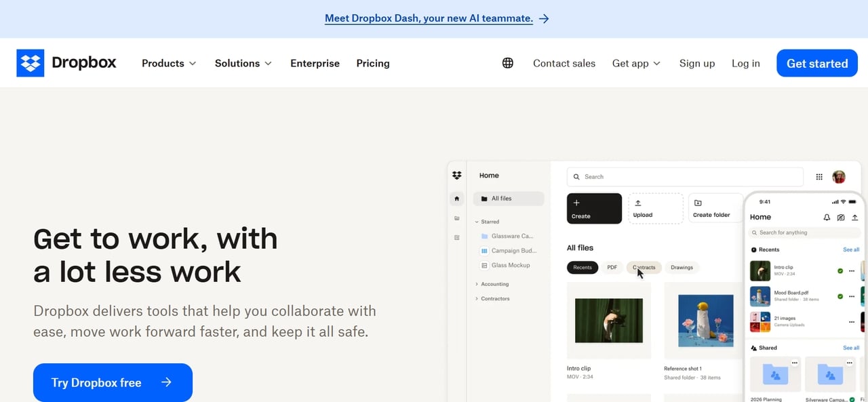
Task: Select the Recents filter tab
Action: click(x=583, y=268)
